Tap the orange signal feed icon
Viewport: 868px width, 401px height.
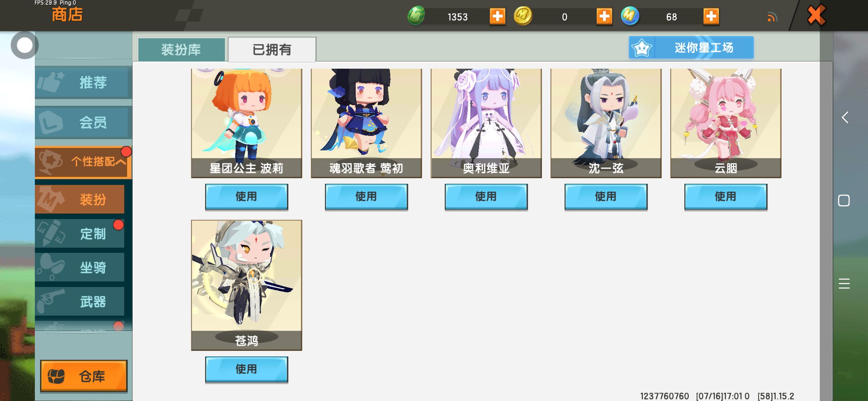pos(772,17)
